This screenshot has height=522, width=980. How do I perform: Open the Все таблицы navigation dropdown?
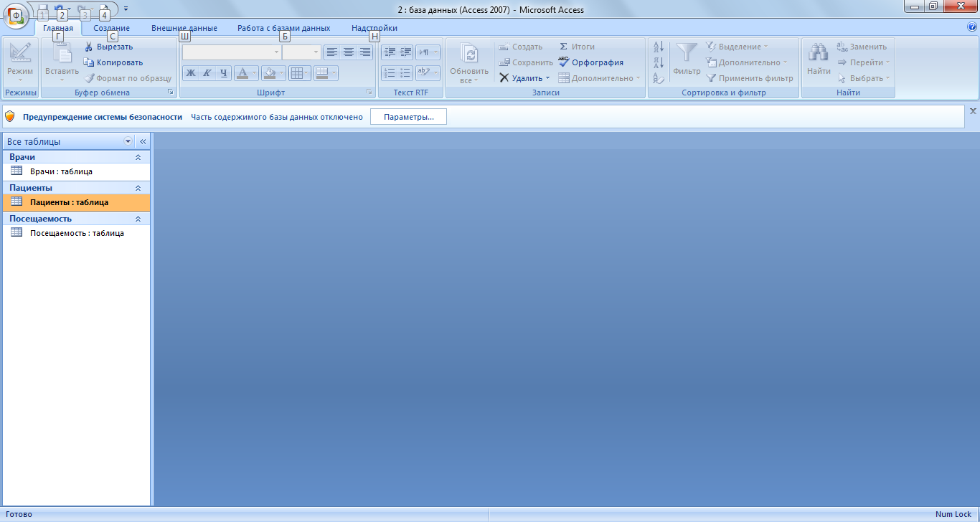(x=128, y=142)
